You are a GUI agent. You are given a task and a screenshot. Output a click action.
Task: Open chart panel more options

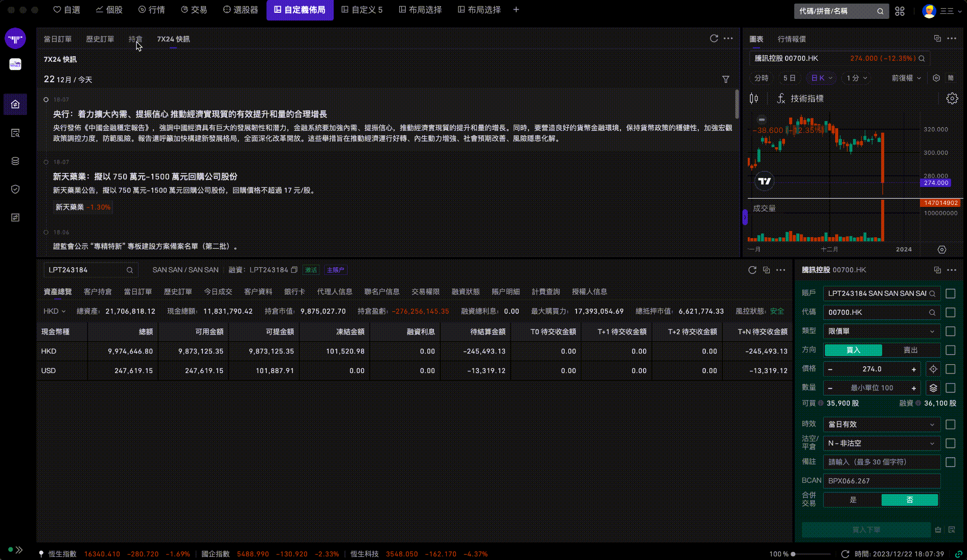click(952, 38)
